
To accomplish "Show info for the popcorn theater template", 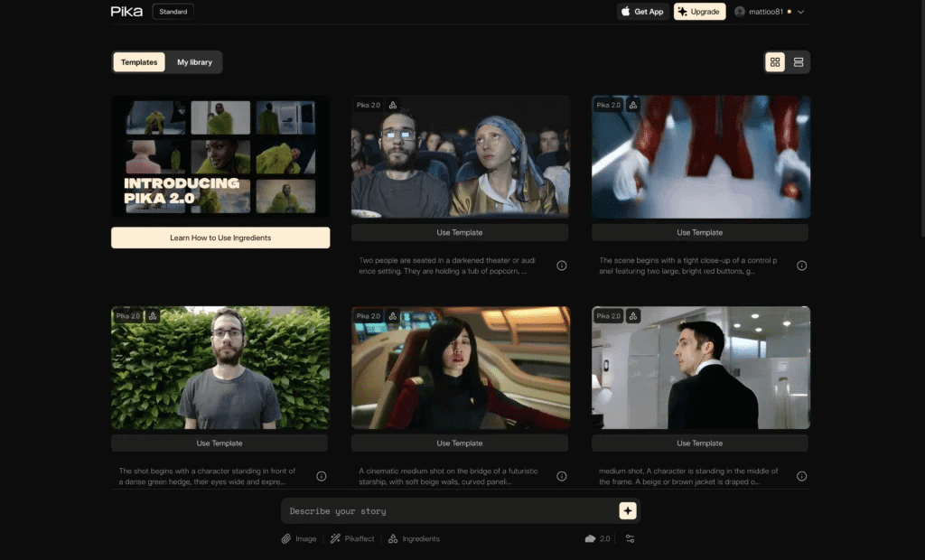I will [x=561, y=266].
